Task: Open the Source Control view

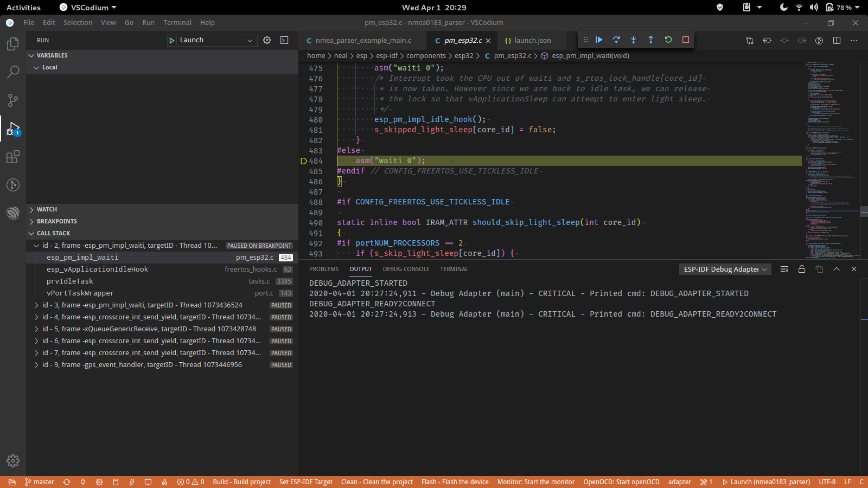Action: coord(12,100)
